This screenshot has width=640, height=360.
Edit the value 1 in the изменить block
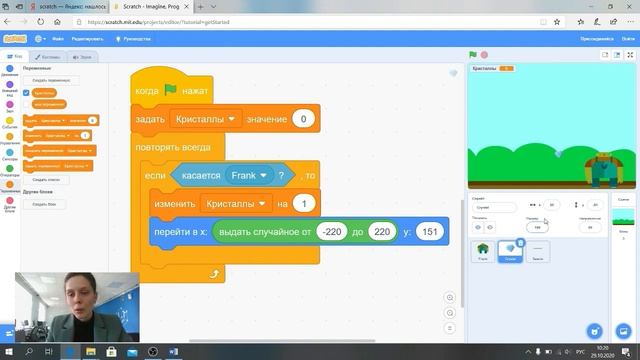[x=304, y=204]
